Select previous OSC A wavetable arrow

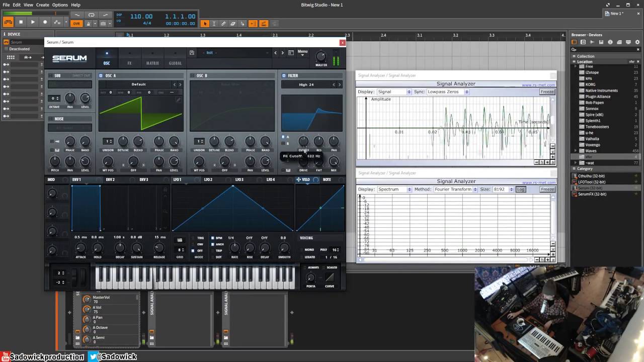pos(175,84)
